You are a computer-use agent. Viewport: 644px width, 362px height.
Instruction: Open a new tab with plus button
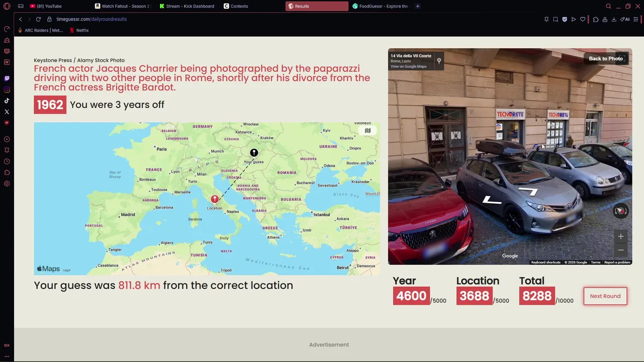pos(418,6)
